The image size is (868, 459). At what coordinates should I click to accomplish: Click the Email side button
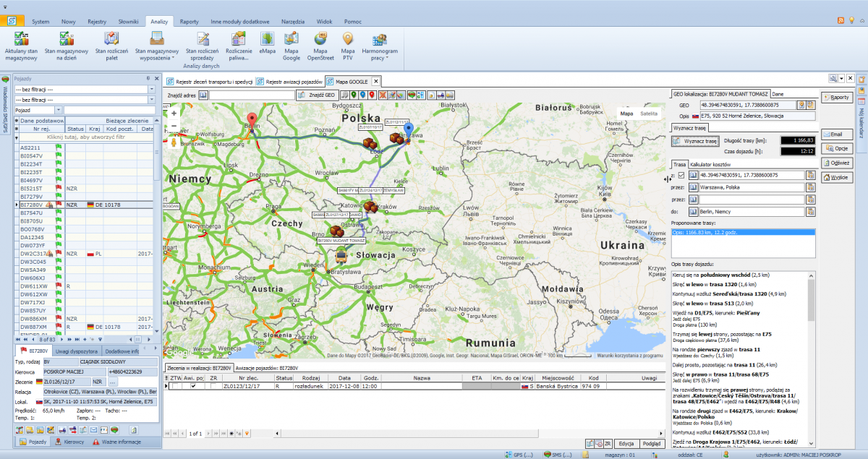click(x=835, y=134)
